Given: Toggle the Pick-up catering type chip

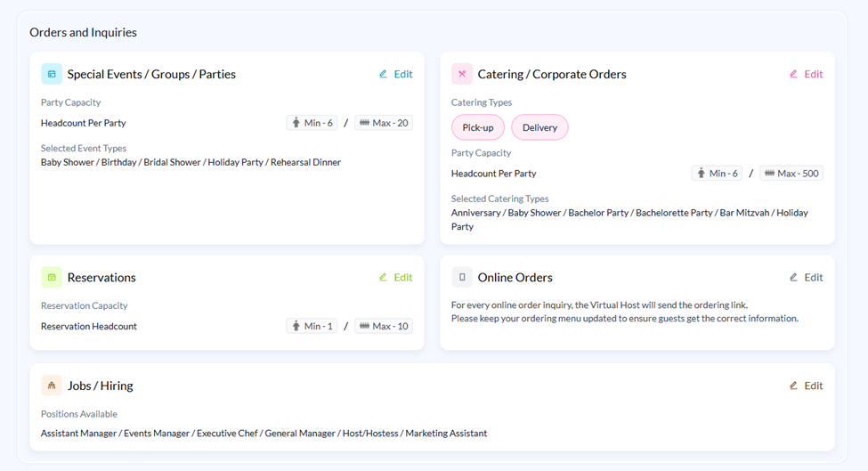Looking at the screenshot, I should pyautogui.click(x=478, y=127).
